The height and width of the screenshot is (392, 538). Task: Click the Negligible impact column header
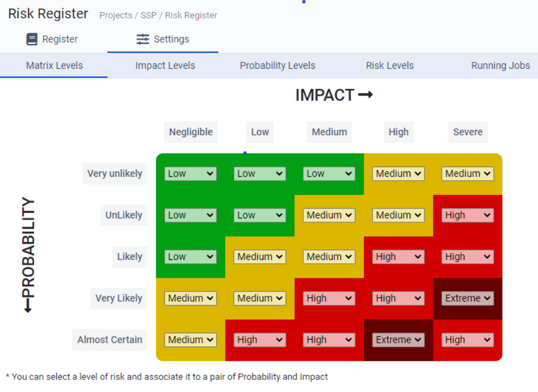(x=191, y=132)
